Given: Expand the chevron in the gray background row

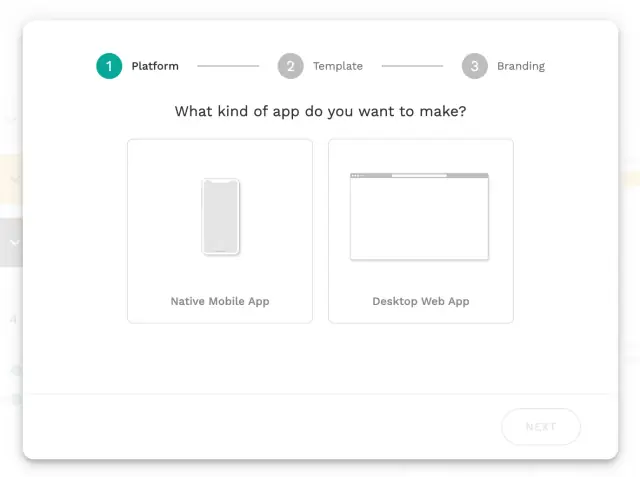Looking at the screenshot, I should pyautogui.click(x=15, y=242).
